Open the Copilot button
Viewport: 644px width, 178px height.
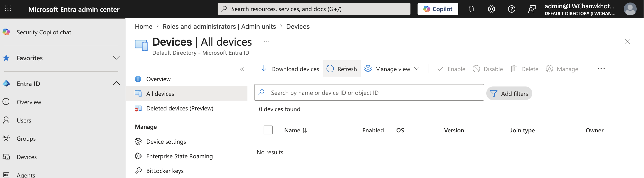click(438, 9)
